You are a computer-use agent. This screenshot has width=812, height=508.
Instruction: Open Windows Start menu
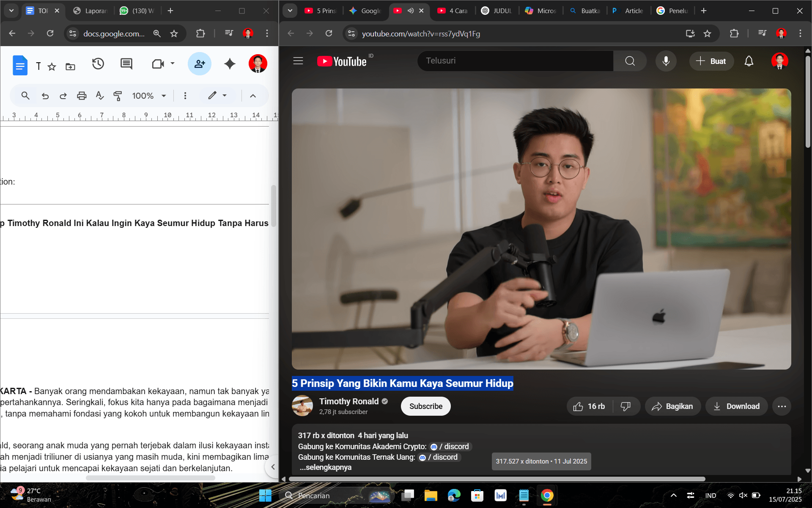click(x=265, y=495)
